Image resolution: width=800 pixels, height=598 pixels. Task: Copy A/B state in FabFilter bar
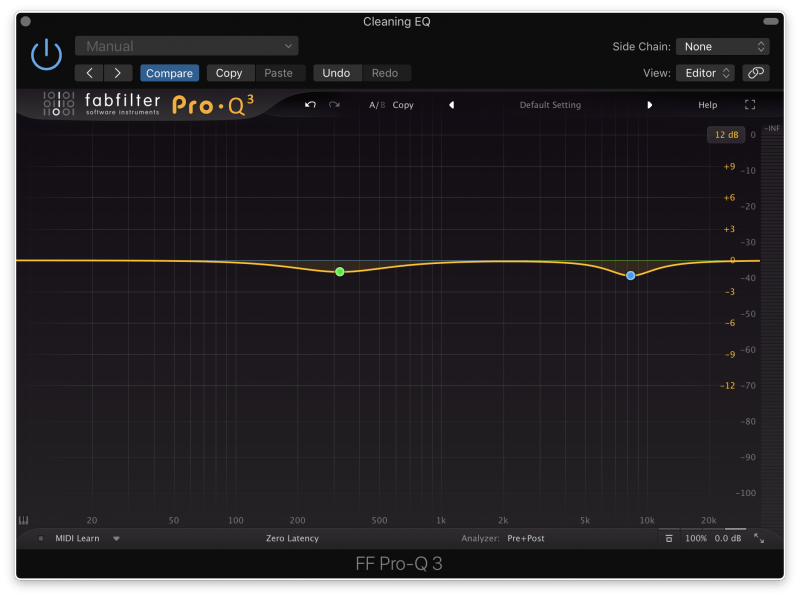403,105
